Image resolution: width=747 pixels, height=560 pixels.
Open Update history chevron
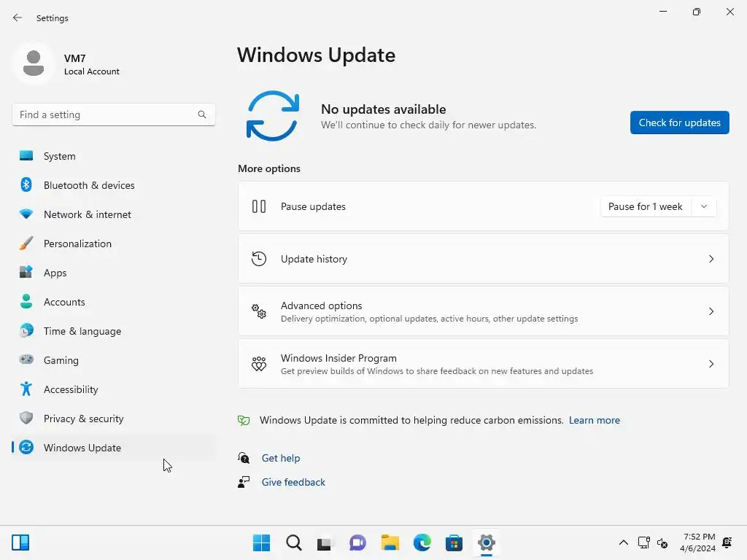711,259
